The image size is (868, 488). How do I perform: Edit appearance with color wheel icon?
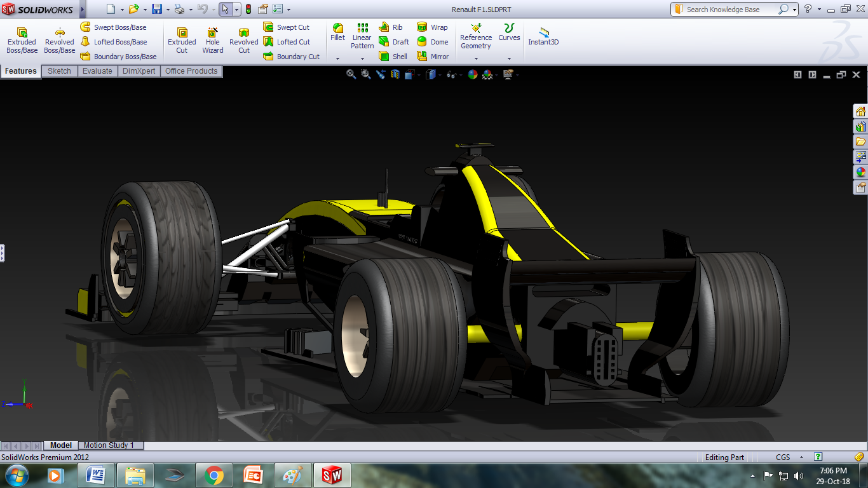point(472,74)
